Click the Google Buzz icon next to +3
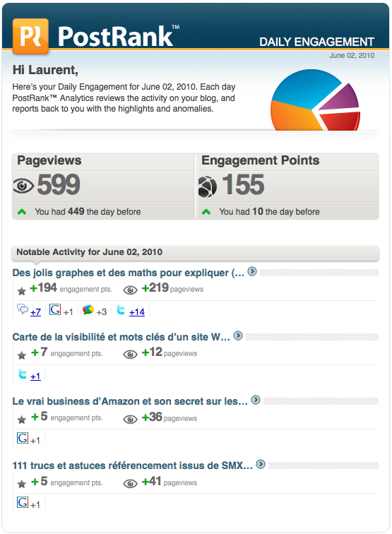Image resolution: width=392 pixels, height=534 pixels. [88, 309]
